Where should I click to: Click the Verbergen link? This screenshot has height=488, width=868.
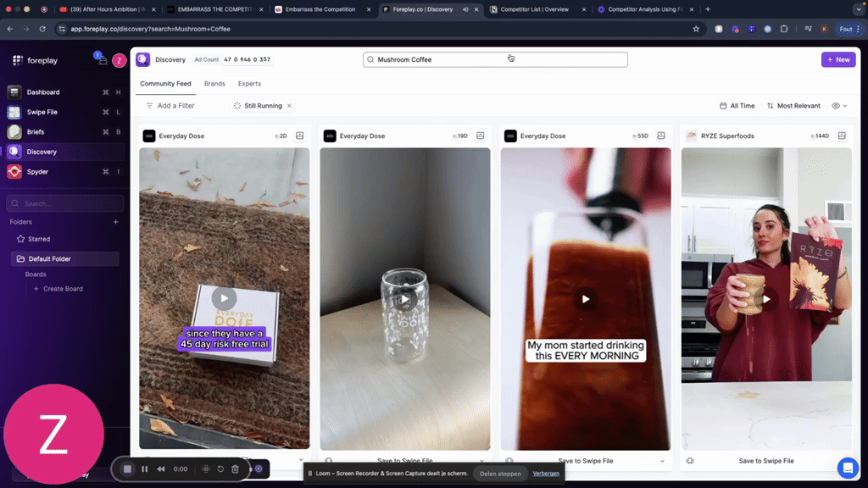coord(546,474)
